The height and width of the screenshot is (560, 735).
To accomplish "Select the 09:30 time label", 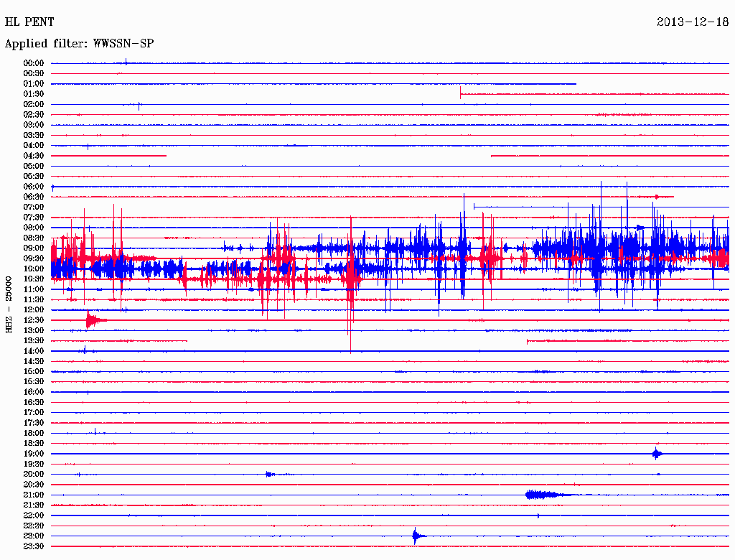I will [34, 259].
